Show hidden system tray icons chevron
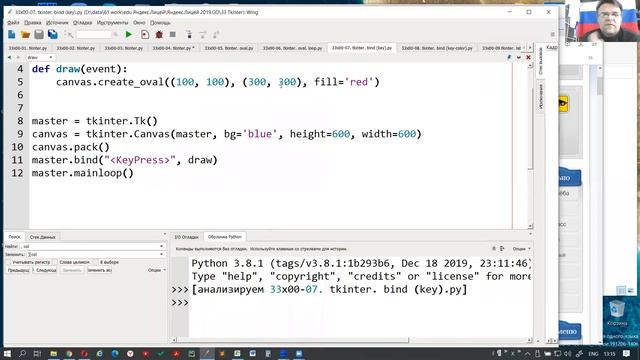Screen dimensions: 640x360 tap(528, 353)
